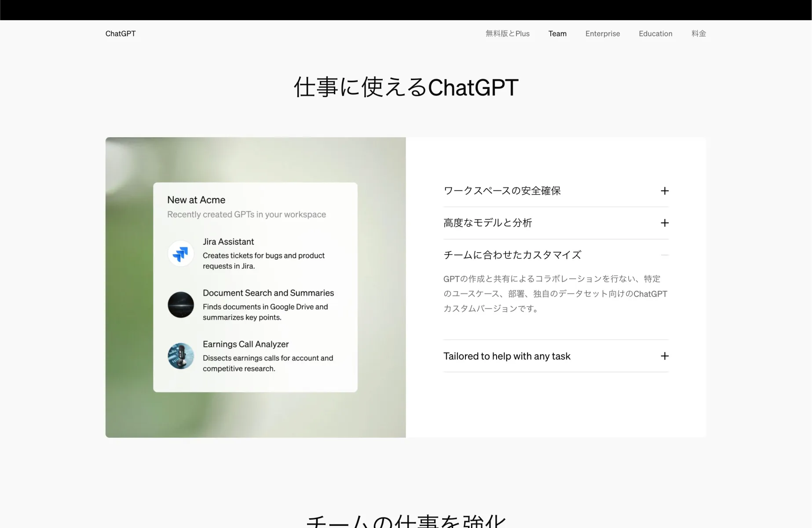Expand ワークスペースの安全確保 with its plus icon
This screenshot has width=812, height=528.
point(665,191)
